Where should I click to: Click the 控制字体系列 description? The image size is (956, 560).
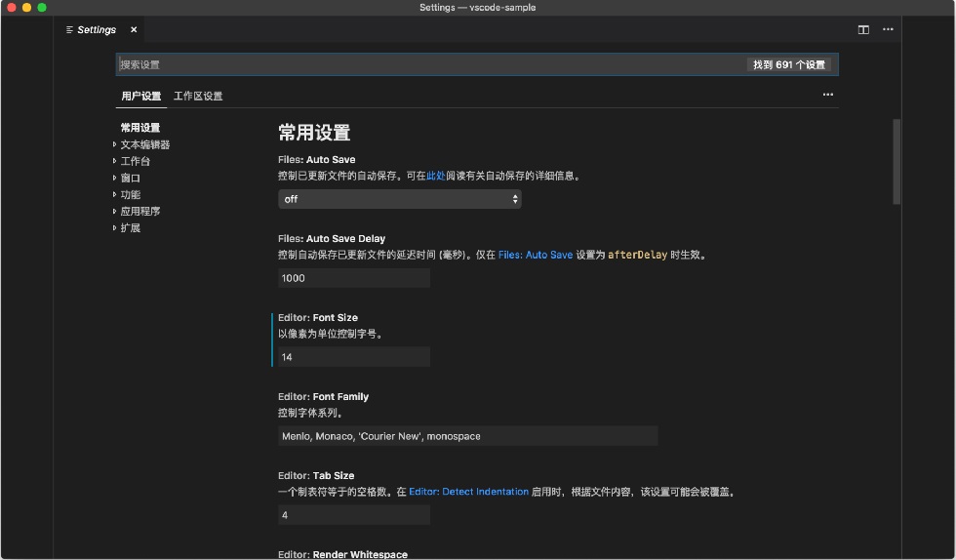point(311,413)
